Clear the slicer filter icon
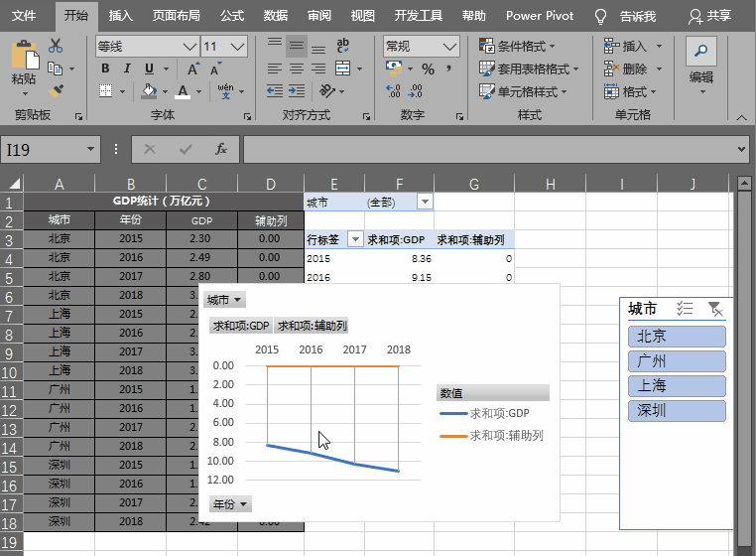The width and height of the screenshot is (756, 556). click(x=715, y=309)
